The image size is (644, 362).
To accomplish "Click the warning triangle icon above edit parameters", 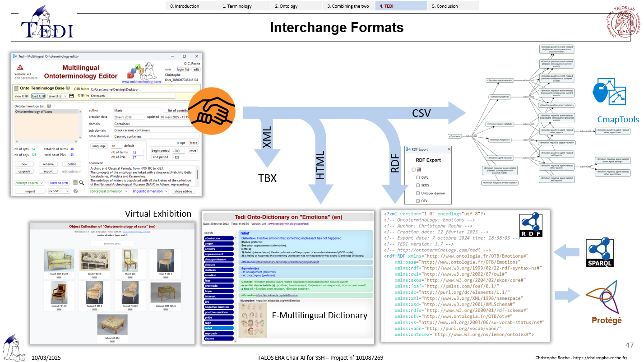I will (x=20, y=66).
